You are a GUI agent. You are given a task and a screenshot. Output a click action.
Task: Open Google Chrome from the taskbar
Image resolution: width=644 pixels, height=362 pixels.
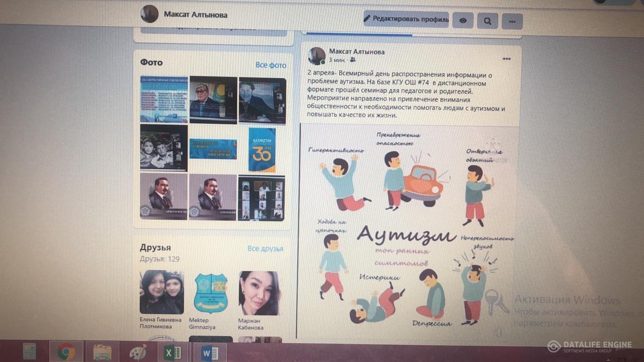[x=66, y=352]
